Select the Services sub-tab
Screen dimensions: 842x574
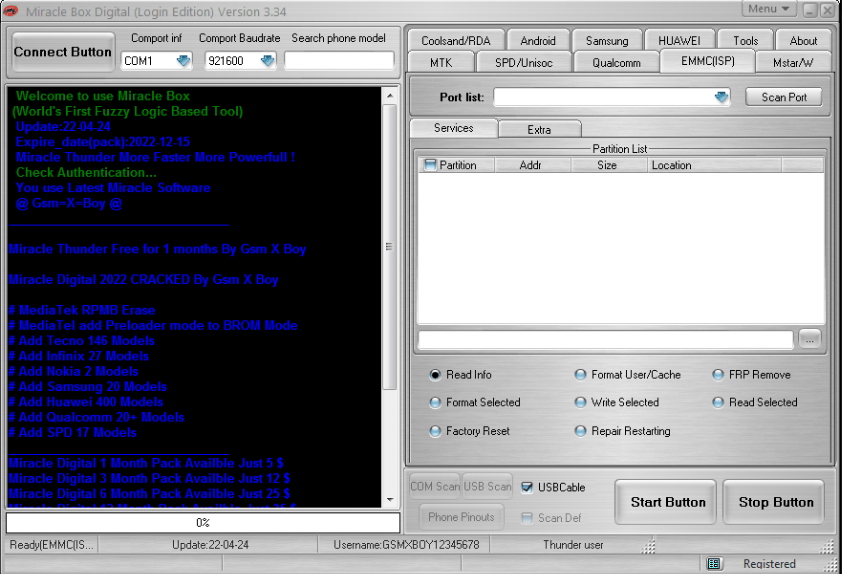[x=454, y=128]
